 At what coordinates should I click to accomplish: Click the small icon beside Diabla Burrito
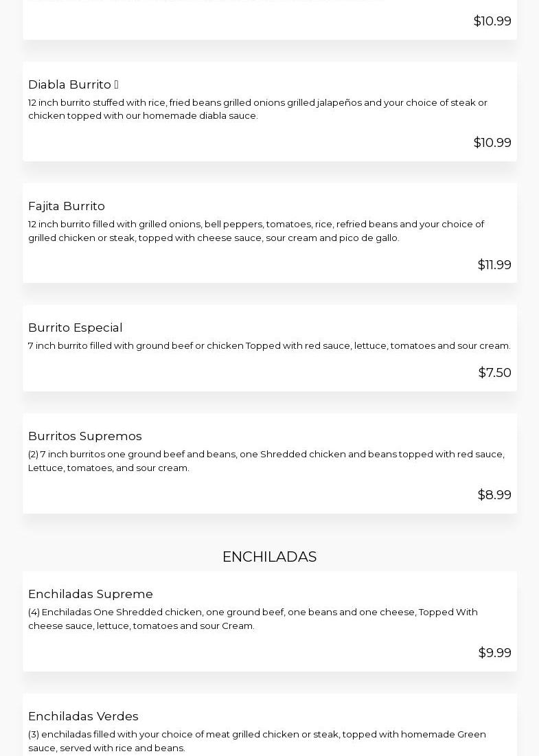point(116,84)
